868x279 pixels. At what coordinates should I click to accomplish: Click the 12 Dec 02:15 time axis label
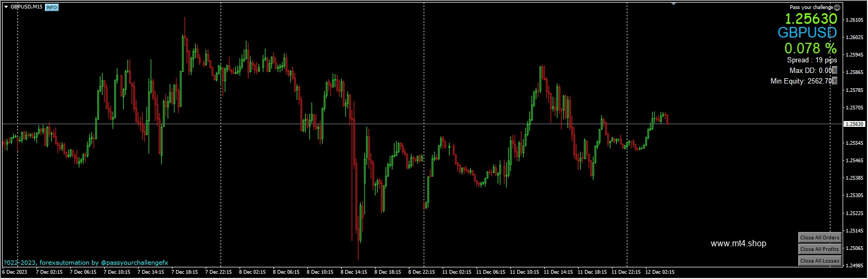(x=660, y=272)
